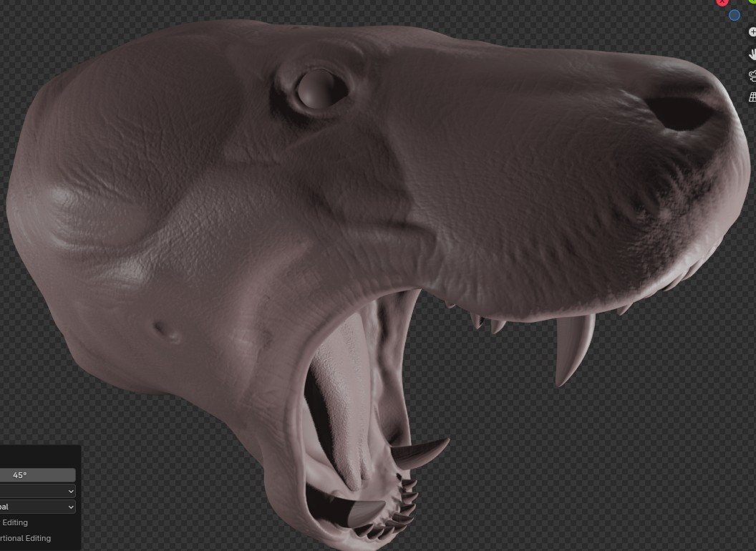Click the red X axis gizmo
The width and height of the screenshot is (756, 551).
(x=722, y=2)
